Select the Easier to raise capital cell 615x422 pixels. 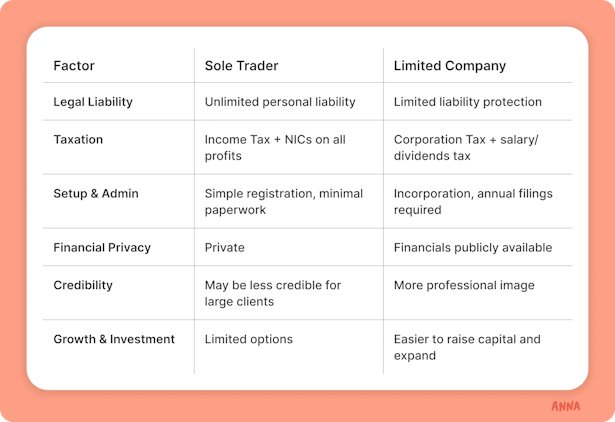coord(467,347)
